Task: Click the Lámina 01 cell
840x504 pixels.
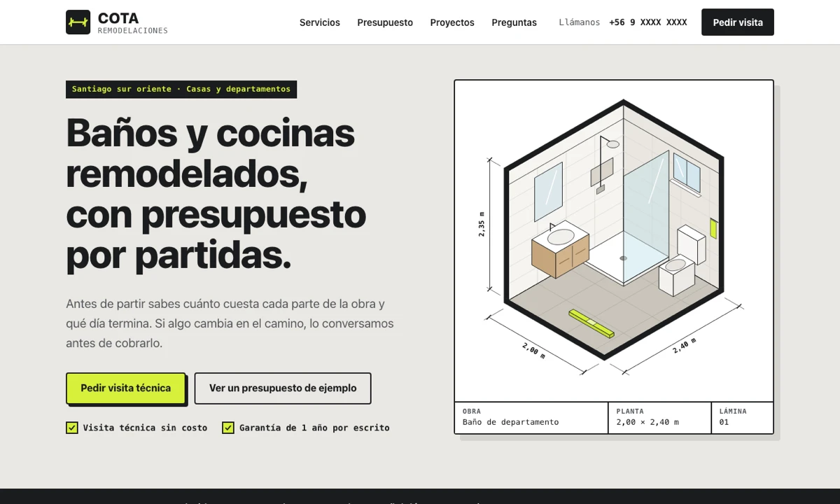Action: (x=742, y=417)
